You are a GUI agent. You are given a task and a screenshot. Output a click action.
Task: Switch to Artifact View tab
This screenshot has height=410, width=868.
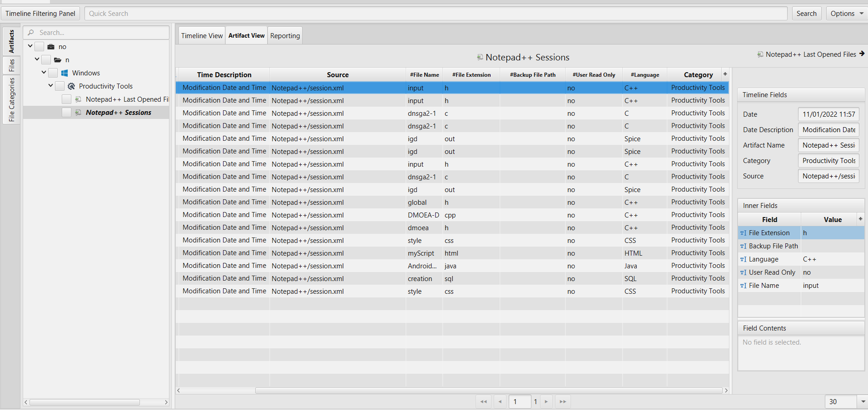246,35
